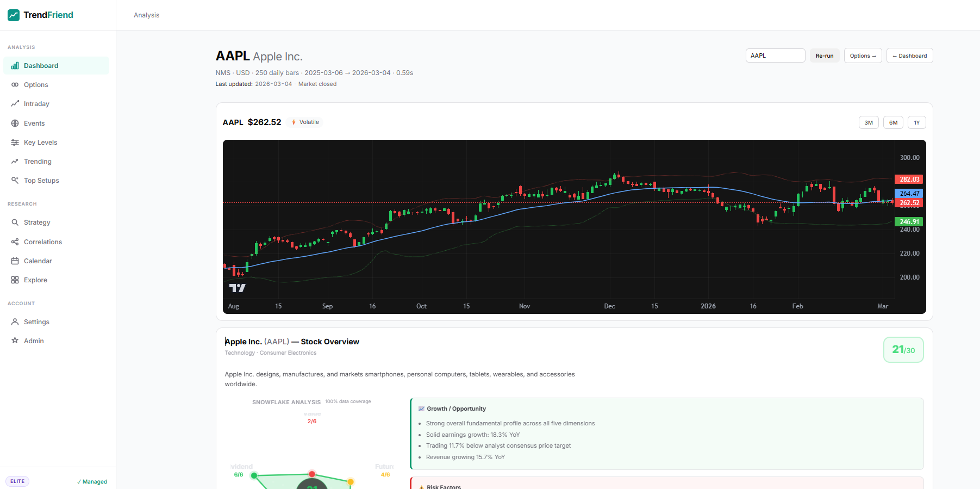Click the Market closed status text
Image resolution: width=980 pixels, height=489 pixels.
click(x=317, y=84)
